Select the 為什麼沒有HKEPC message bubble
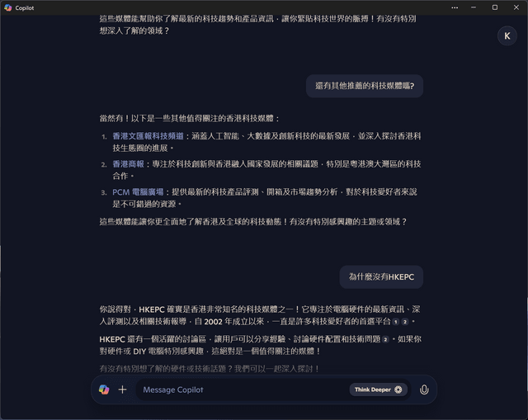528x420 pixels. (381, 277)
